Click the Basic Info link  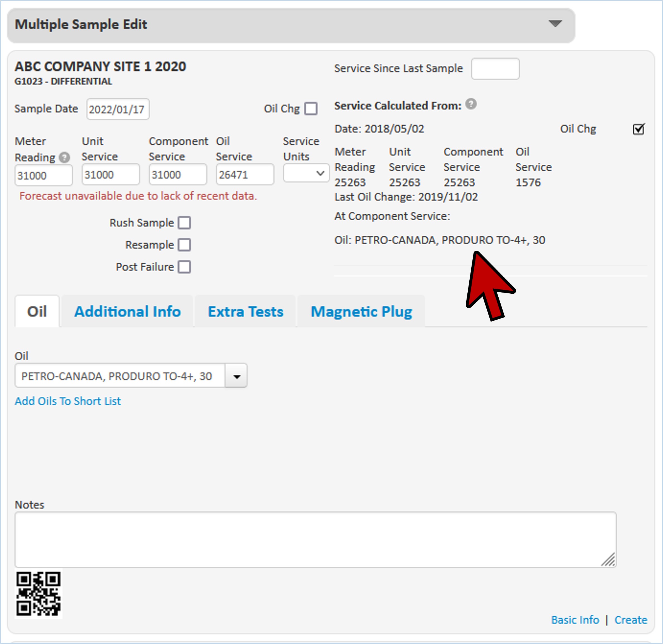click(575, 620)
